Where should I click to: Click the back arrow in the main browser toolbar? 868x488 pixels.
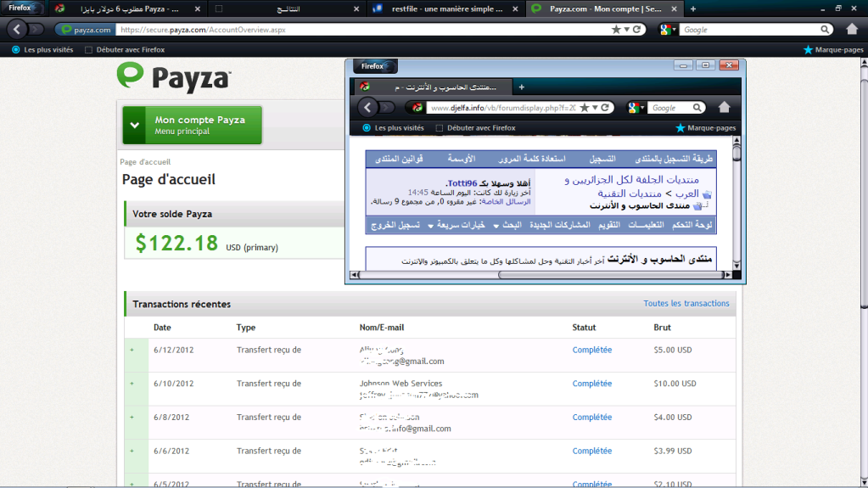[x=17, y=30]
